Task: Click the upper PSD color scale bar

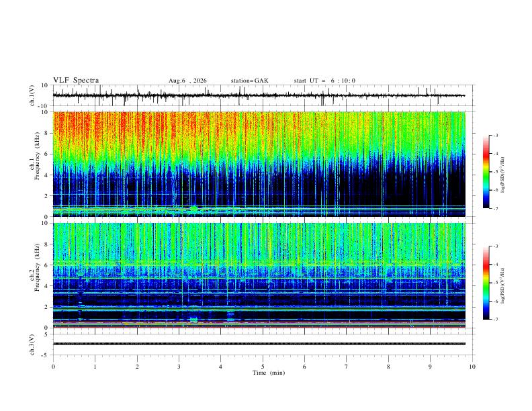Action: [x=486, y=172]
